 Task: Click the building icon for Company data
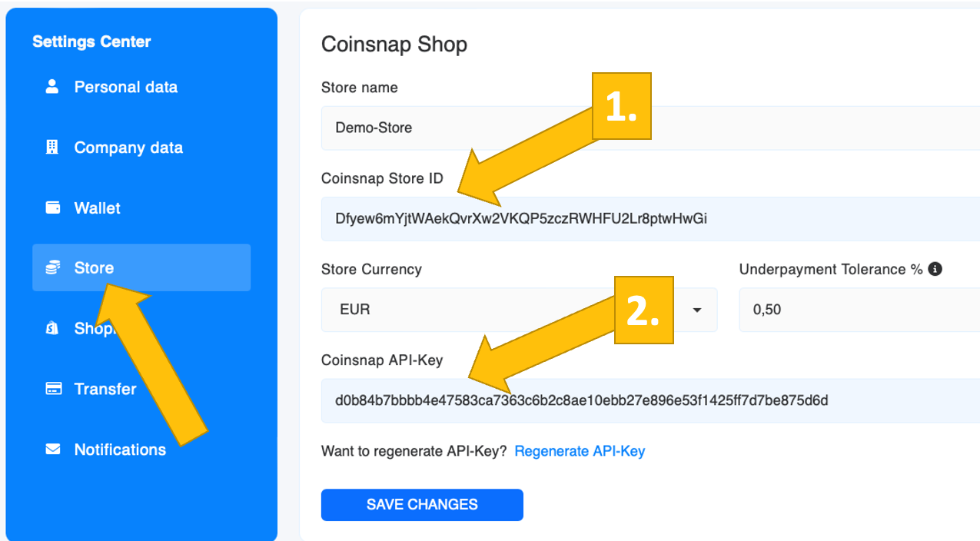52,148
